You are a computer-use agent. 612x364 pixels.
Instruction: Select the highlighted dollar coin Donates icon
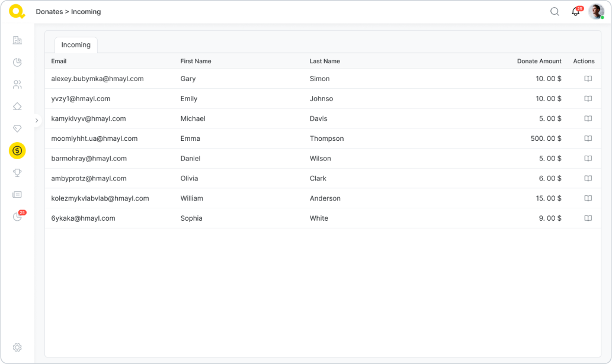pyautogui.click(x=17, y=151)
